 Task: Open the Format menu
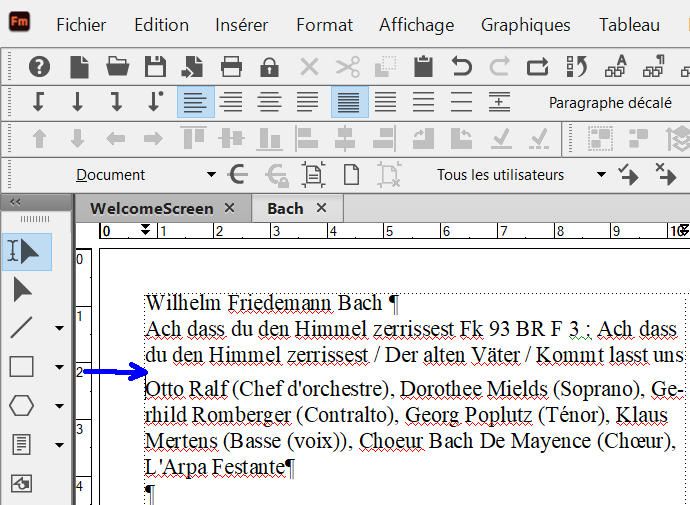(324, 25)
